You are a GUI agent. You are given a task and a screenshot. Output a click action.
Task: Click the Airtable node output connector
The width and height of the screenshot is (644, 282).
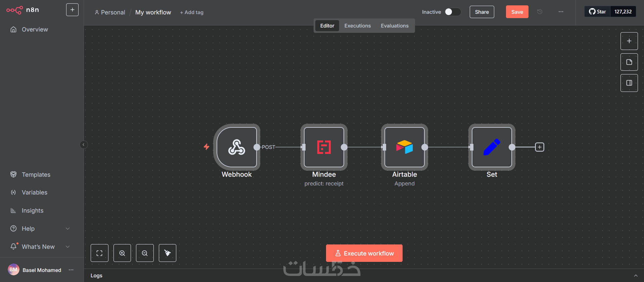[x=425, y=147]
